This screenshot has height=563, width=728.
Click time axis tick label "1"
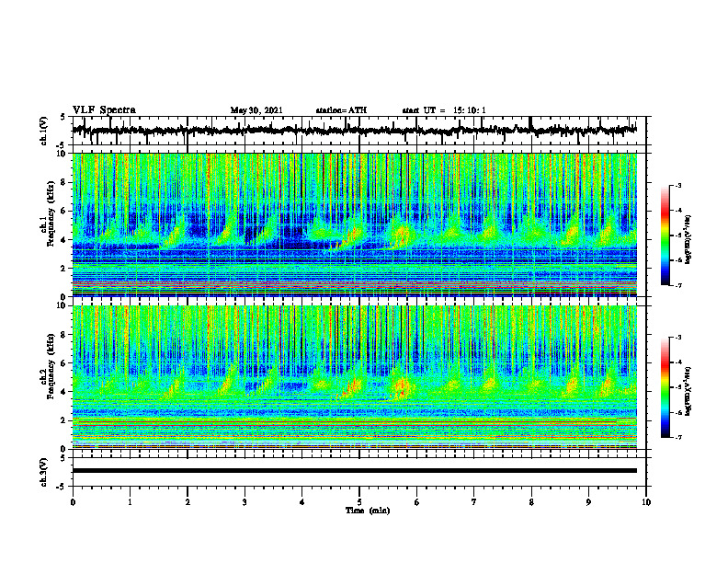[x=130, y=502]
